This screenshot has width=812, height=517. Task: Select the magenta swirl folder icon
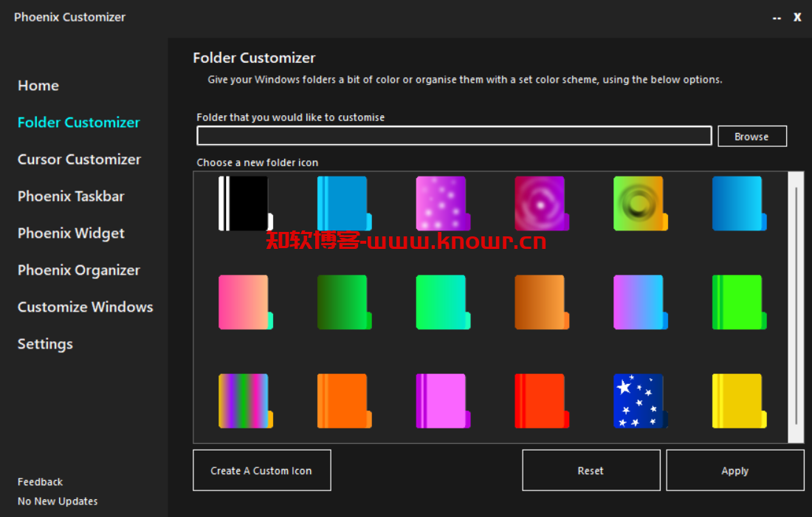point(542,204)
